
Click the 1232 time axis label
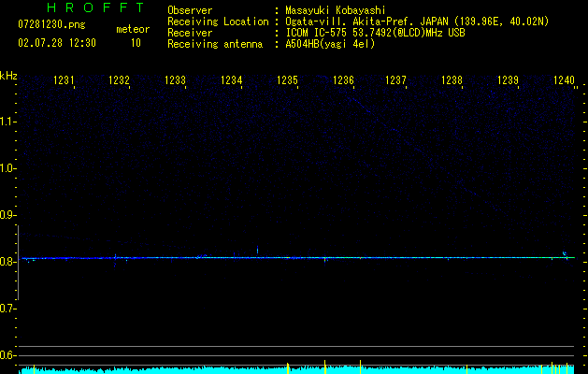click(x=119, y=79)
